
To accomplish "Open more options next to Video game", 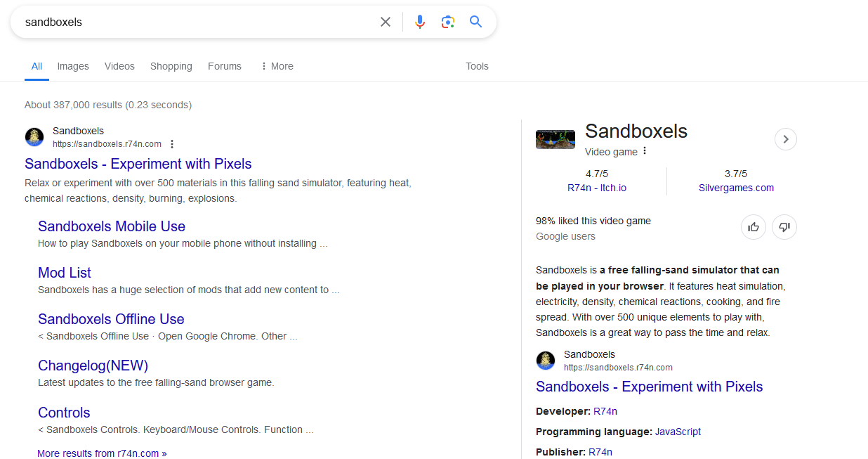I will [645, 151].
